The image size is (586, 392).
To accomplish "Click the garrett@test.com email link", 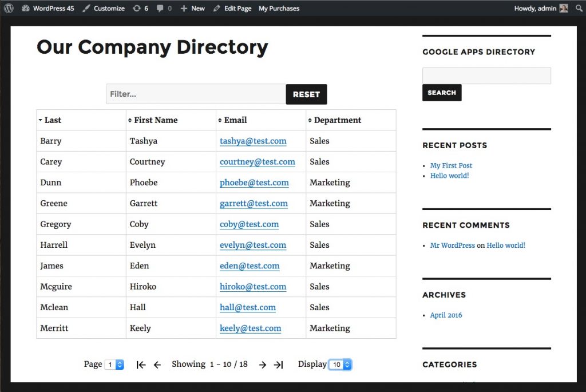I will [x=254, y=204].
